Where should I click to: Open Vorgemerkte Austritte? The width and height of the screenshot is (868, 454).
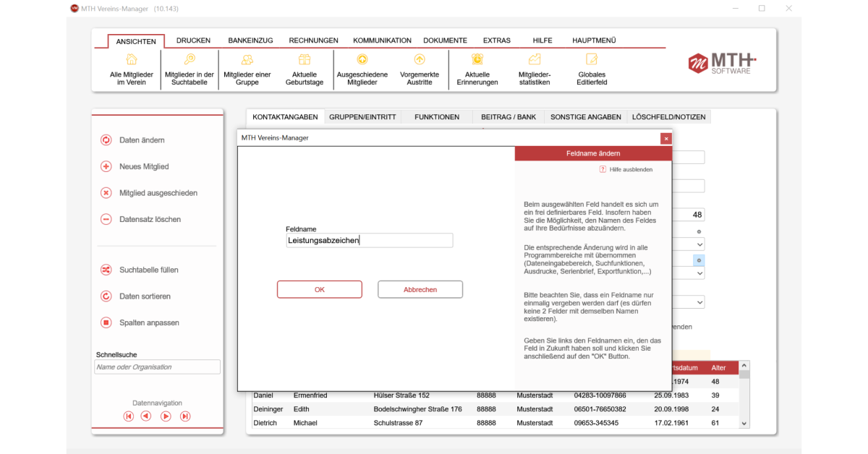point(420,69)
